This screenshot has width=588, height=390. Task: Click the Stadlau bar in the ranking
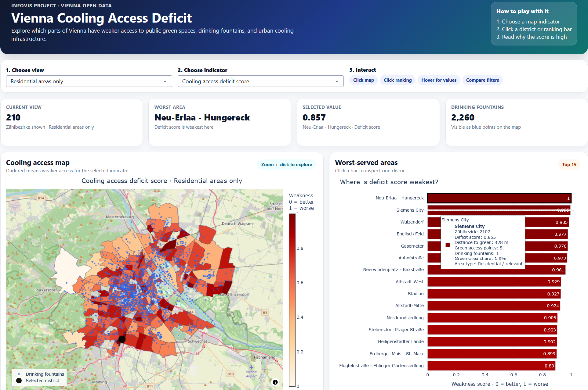pos(494,294)
